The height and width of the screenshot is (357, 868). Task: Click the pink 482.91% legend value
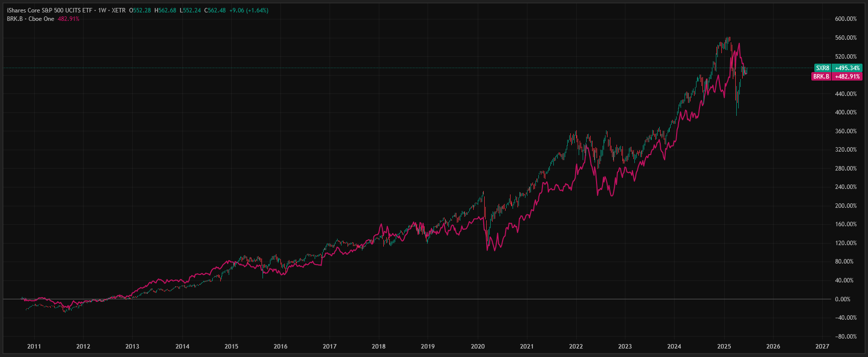[69, 19]
